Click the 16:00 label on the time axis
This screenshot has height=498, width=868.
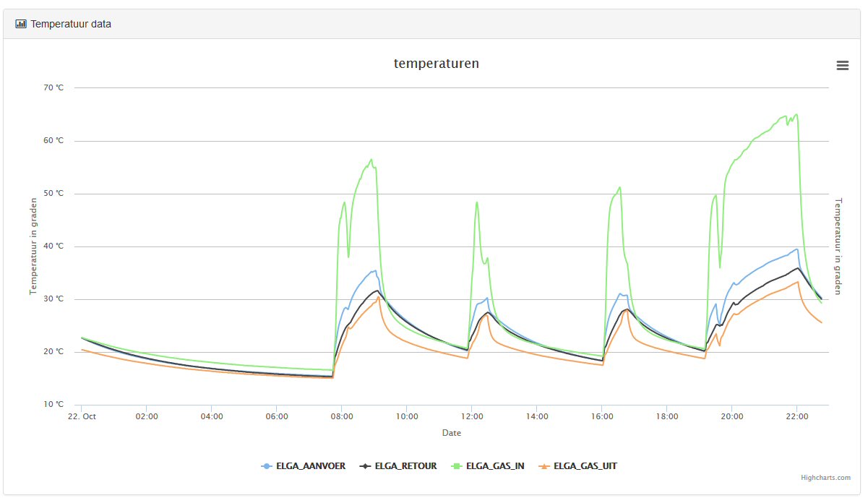602,417
